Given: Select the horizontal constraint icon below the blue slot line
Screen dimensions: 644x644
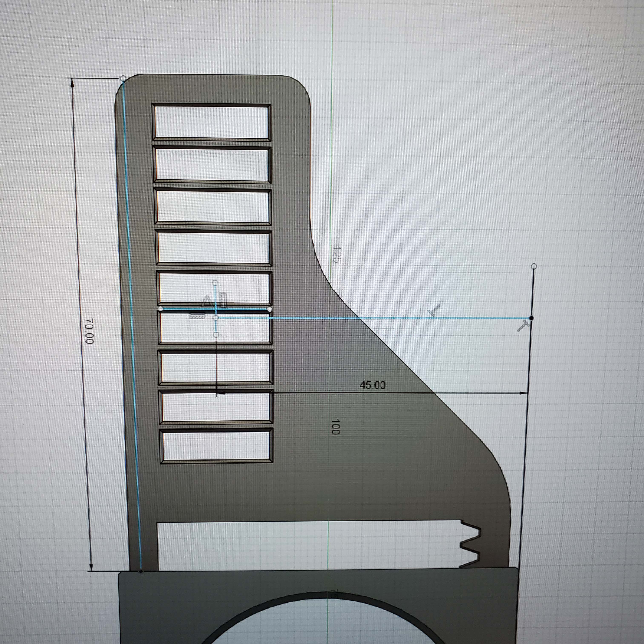Looking at the screenshot, I should (x=197, y=316).
